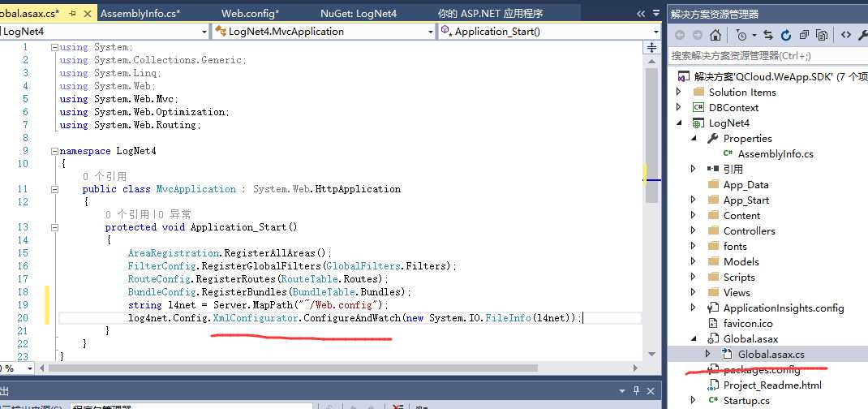Viewport: 868px width, 409px height.
Task: Click XmlConfigurator in code line 20
Action: 256,317
